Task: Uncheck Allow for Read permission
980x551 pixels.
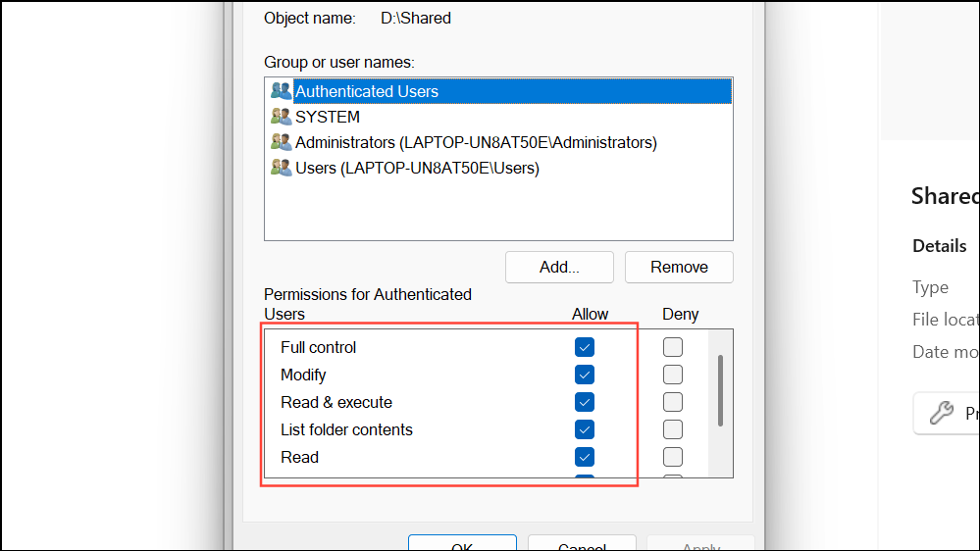Action: click(585, 457)
